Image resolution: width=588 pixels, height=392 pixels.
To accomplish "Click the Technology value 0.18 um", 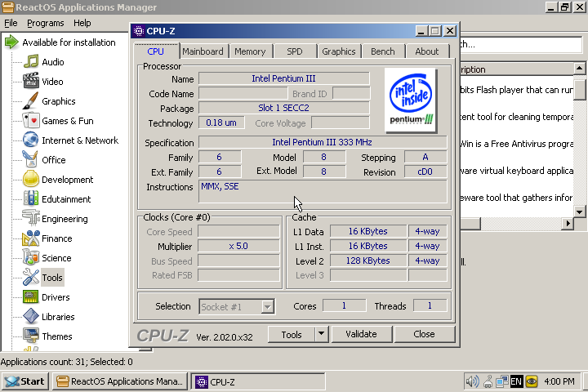I will coord(221,122).
